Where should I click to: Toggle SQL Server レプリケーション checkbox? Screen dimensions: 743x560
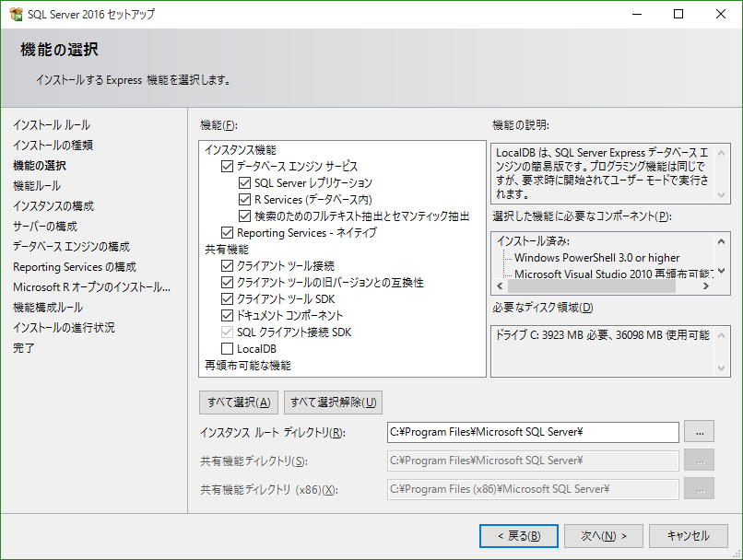(x=245, y=183)
